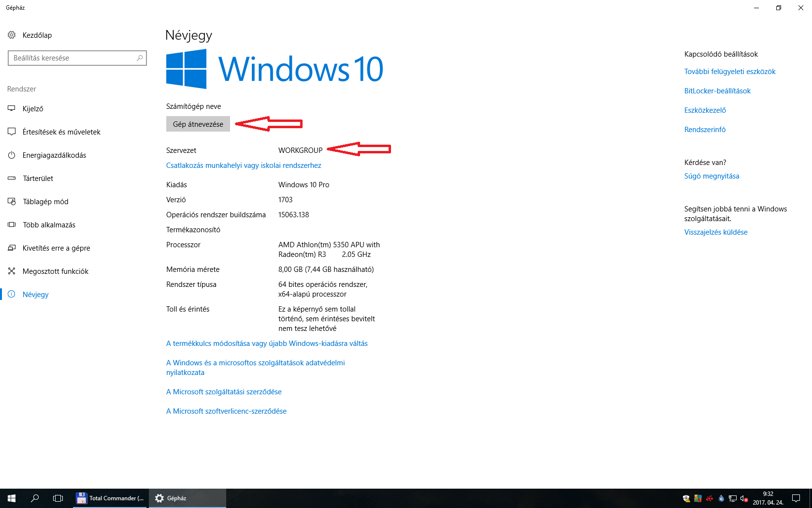Open taskbar search magnifier
The image size is (812, 508).
(x=35, y=498)
